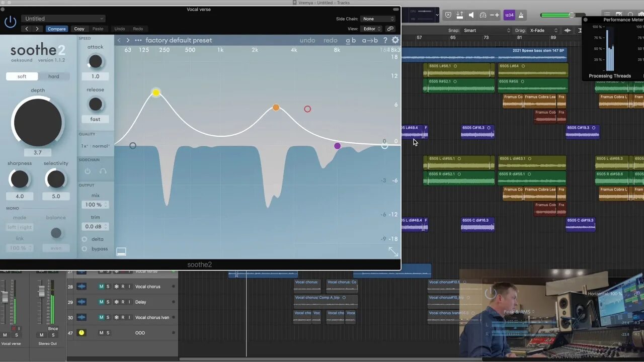
Task: Toggle the soothe2 plugin power button
Action: [10, 22]
